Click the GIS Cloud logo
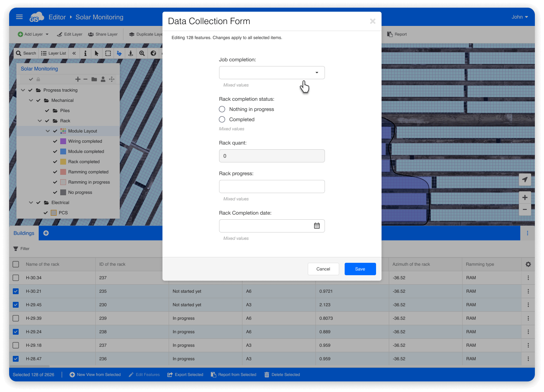 37,17
